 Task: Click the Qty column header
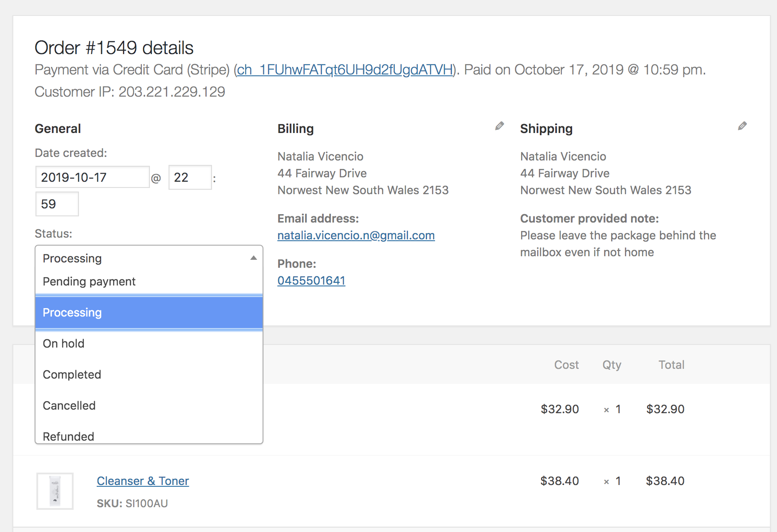click(x=612, y=365)
